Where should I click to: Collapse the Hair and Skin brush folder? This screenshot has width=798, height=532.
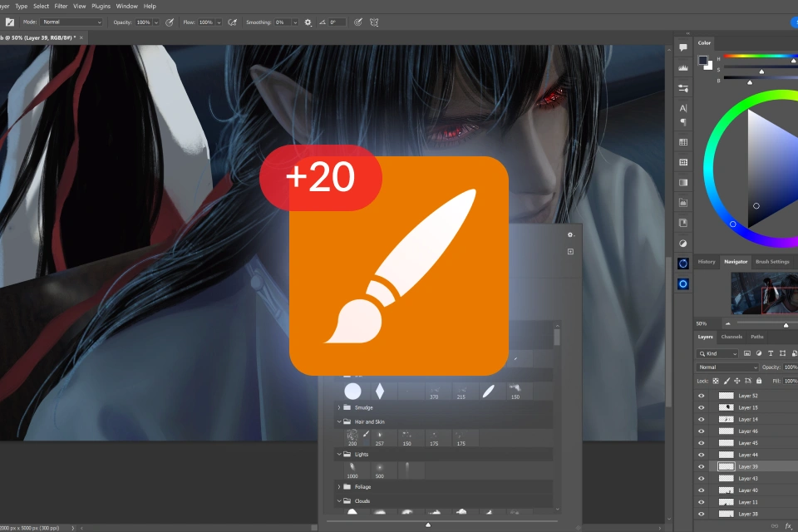339,421
